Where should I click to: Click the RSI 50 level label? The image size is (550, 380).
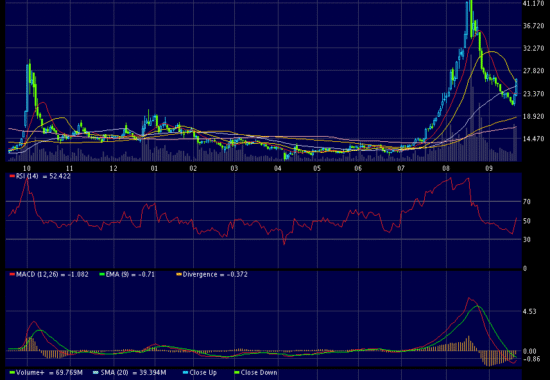(526, 221)
